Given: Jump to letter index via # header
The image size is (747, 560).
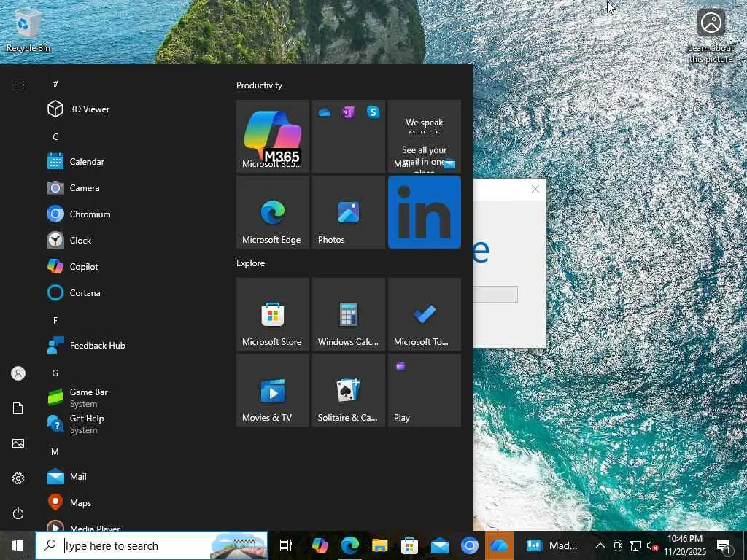Looking at the screenshot, I should coord(55,84).
